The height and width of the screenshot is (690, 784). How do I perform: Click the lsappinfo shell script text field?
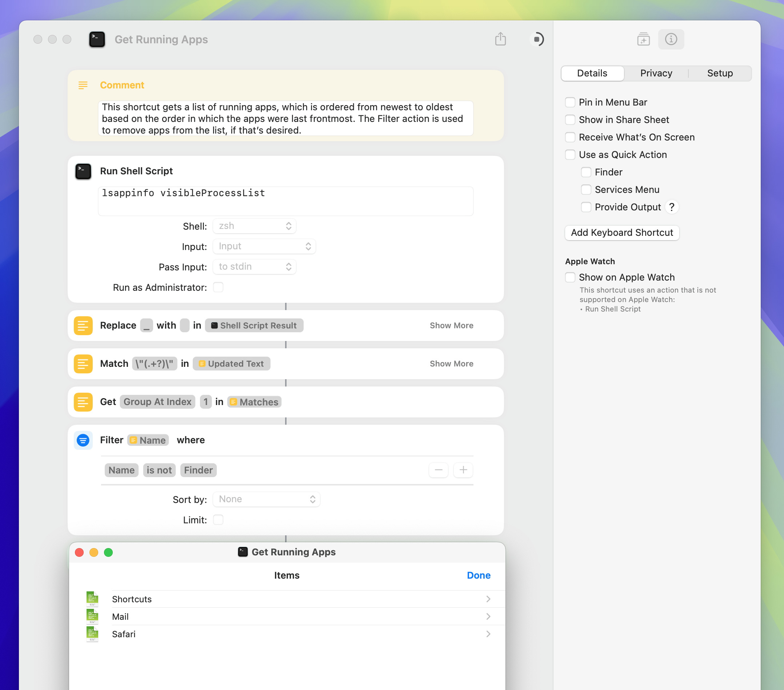[x=285, y=201]
